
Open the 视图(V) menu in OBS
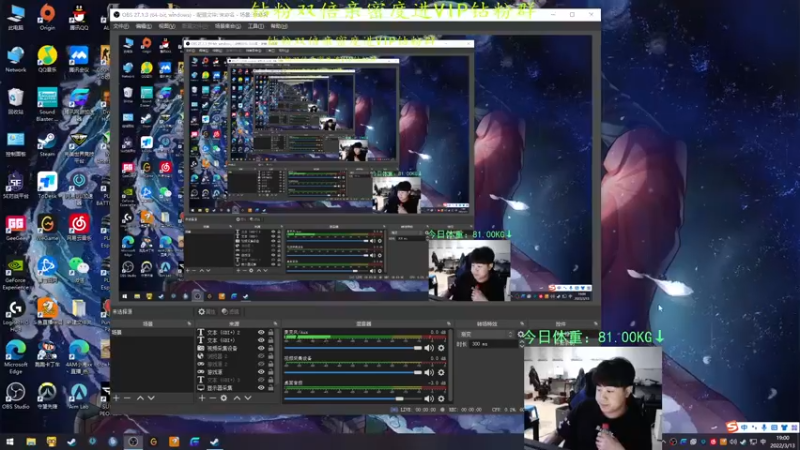click(x=167, y=26)
